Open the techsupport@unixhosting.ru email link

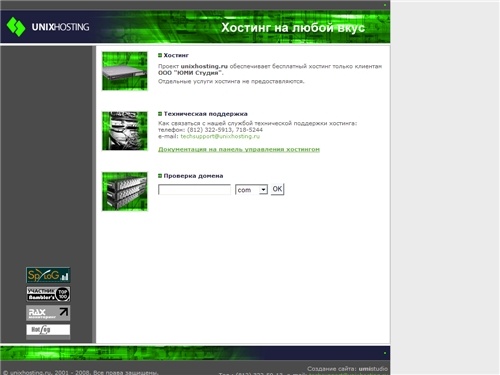point(220,136)
